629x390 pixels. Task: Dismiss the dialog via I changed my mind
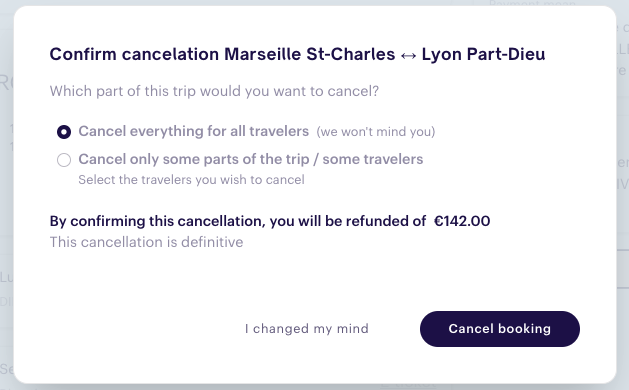[306, 329]
